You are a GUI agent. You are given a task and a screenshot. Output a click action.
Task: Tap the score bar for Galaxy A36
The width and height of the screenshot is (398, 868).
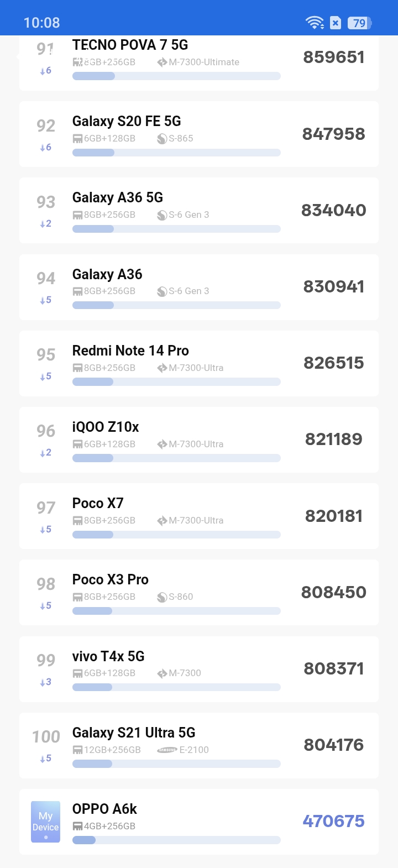pyautogui.click(x=176, y=305)
